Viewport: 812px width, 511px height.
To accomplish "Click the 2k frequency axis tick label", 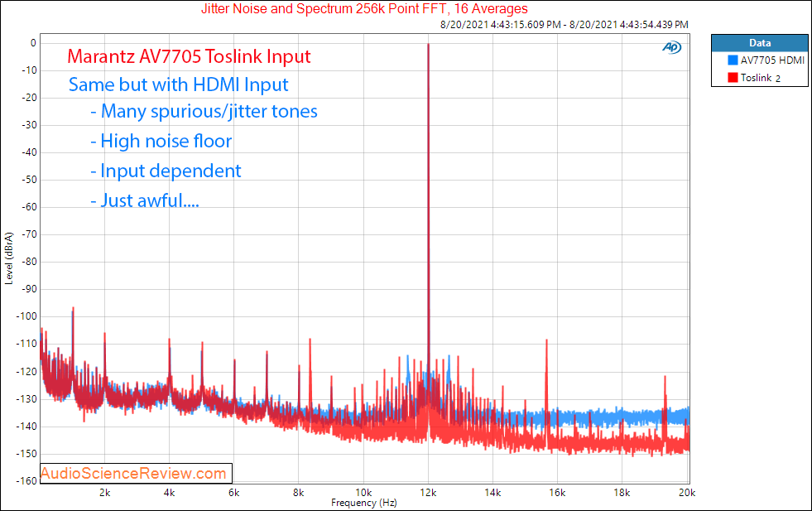I will tap(104, 493).
